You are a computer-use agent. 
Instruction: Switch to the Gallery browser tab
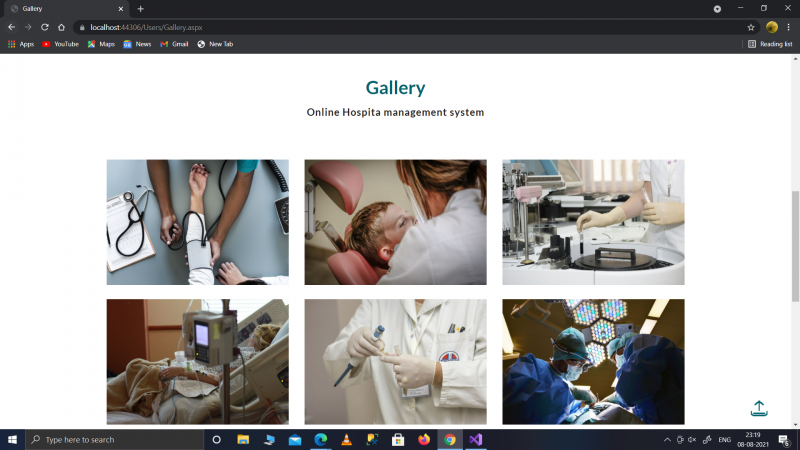[67, 9]
